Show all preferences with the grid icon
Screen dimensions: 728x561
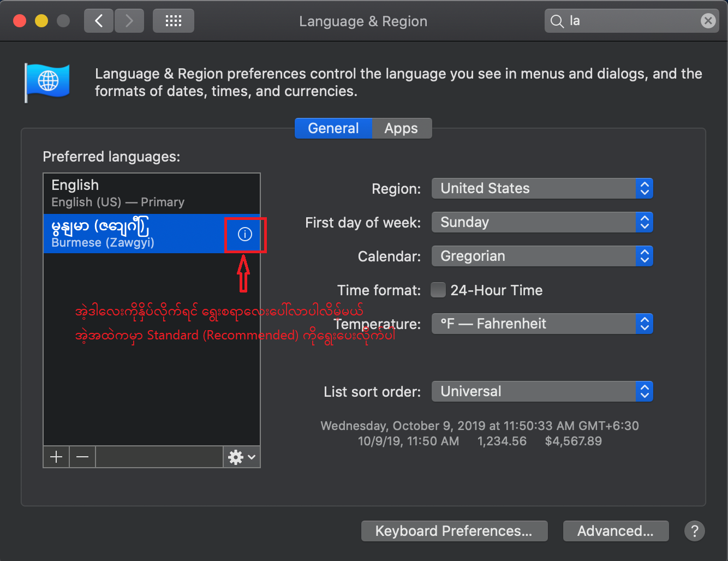(x=173, y=21)
